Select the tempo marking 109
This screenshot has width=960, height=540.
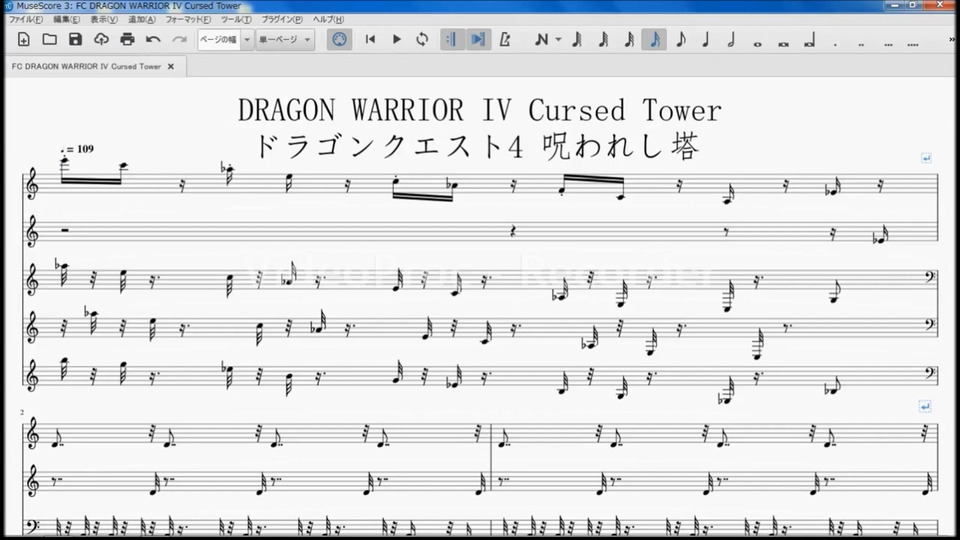(77, 149)
